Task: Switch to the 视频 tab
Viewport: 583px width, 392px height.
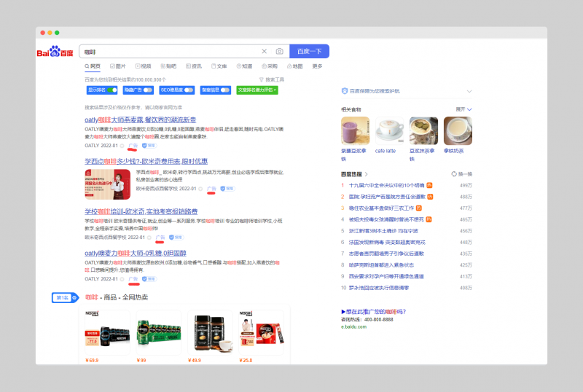Action: coord(143,66)
